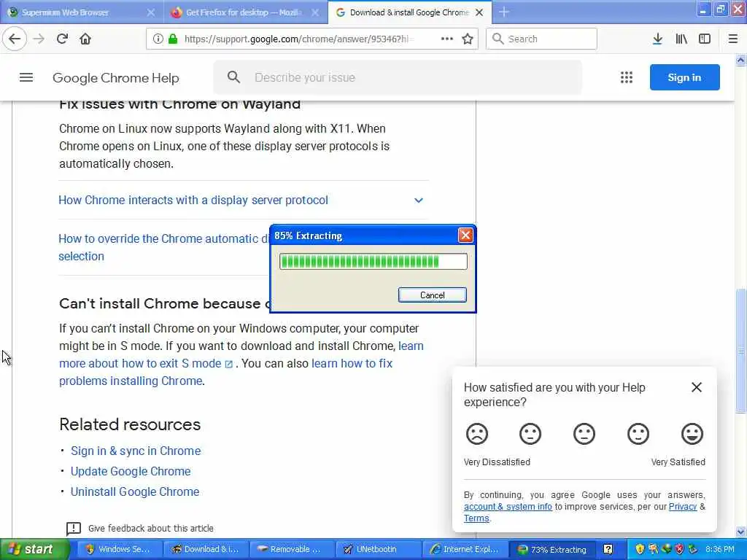Click the chevron beside display server protocol
The image size is (747, 560).
pos(418,201)
